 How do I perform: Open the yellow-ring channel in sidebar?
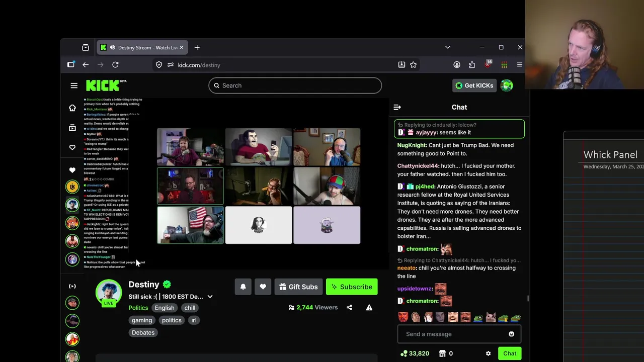pos(72,187)
